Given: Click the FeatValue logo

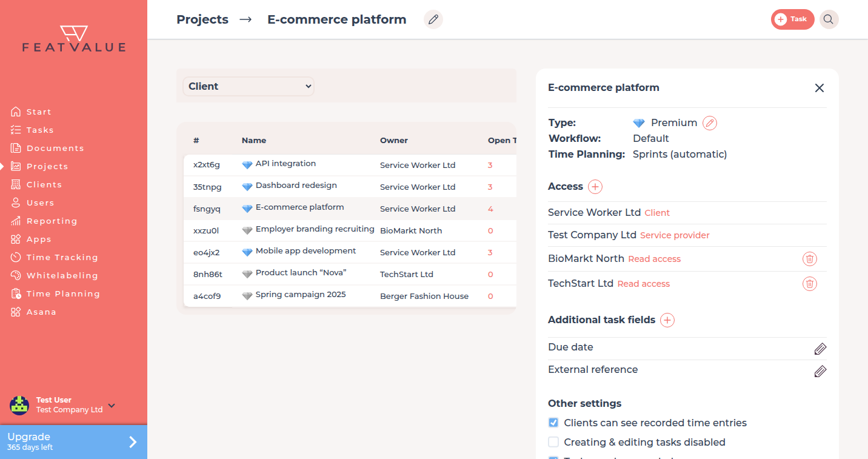Looking at the screenshot, I should pyautogui.click(x=74, y=39).
